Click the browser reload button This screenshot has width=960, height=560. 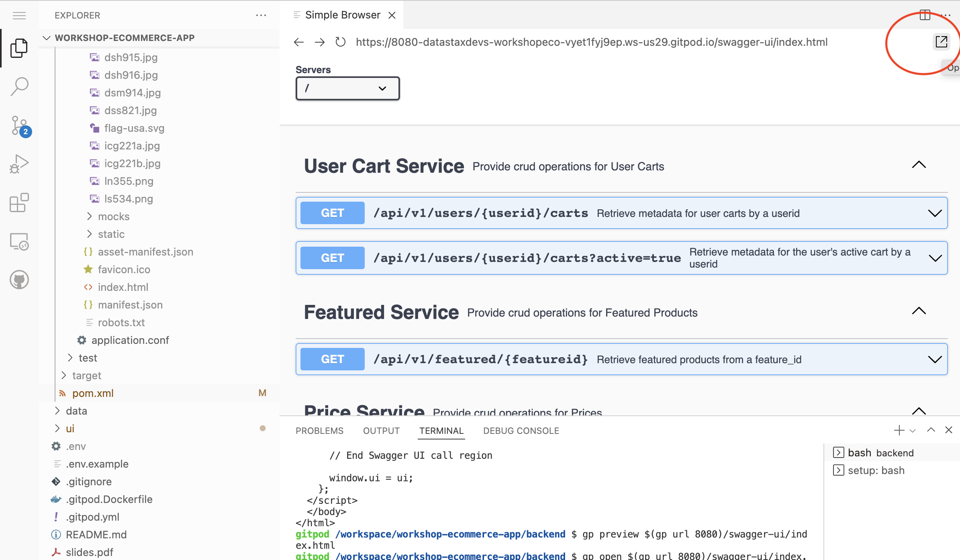click(x=340, y=42)
